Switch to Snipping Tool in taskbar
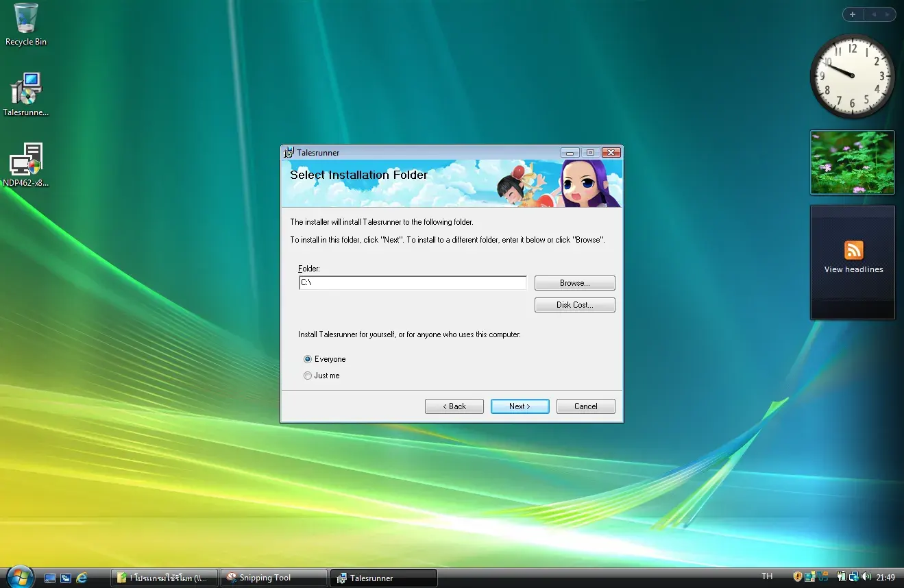The height and width of the screenshot is (588, 904). click(273, 578)
